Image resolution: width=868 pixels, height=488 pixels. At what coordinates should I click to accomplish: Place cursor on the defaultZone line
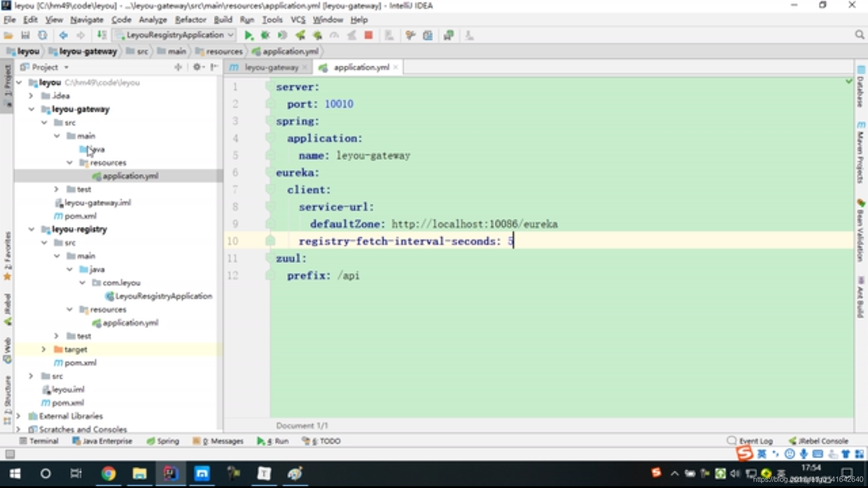(434, 224)
